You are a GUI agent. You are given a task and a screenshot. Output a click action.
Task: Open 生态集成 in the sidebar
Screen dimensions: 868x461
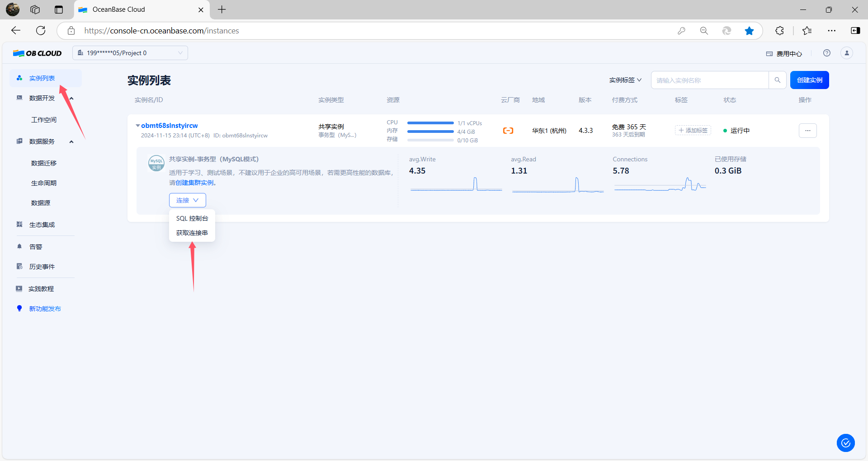[42, 225]
